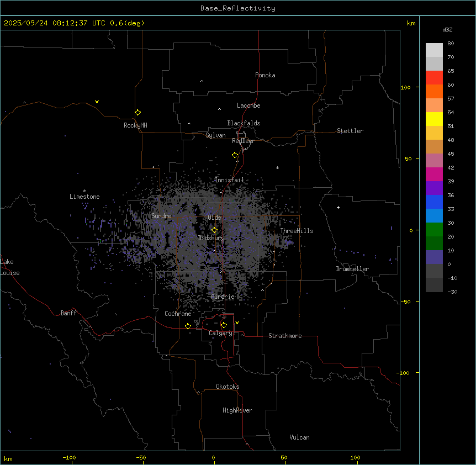This screenshot has width=476, height=465.
Task: Select the red 60-65 dBZ legend swatch
Action: click(434, 77)
